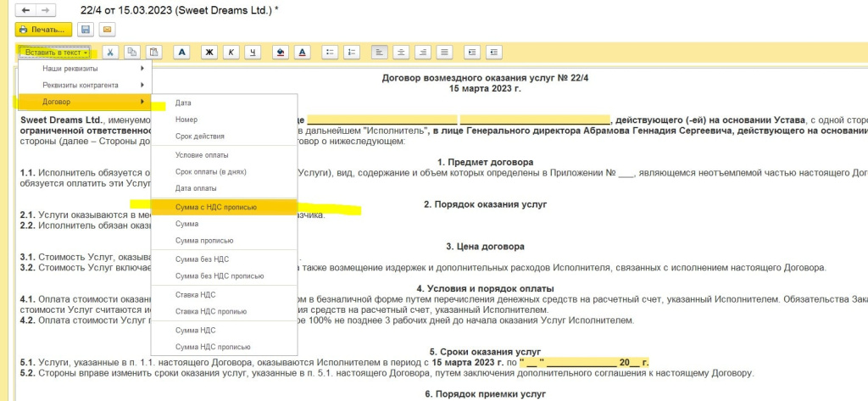Screen dimensions: 868x401
Task: Expand the Реквизиты контрагента submenu
Action: 85,86
